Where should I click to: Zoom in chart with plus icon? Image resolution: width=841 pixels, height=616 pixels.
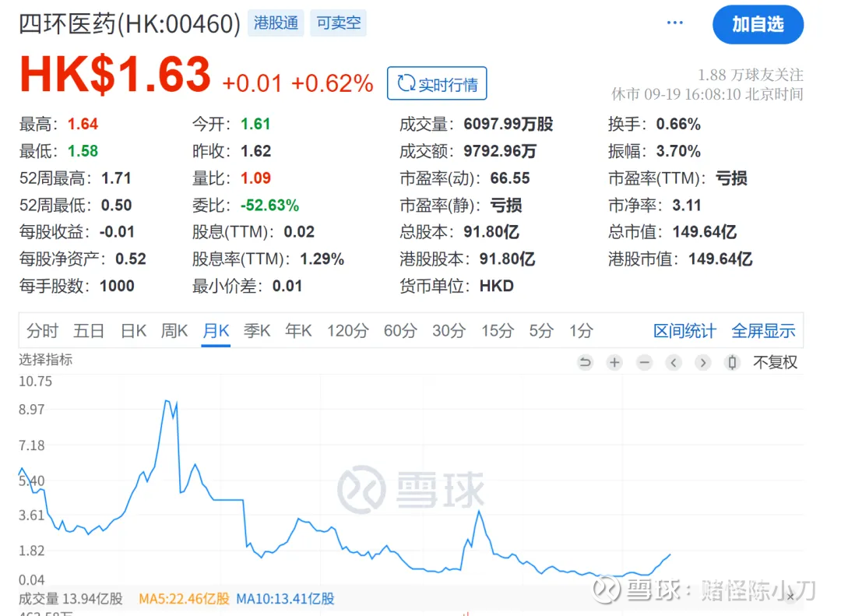[614, 363]
